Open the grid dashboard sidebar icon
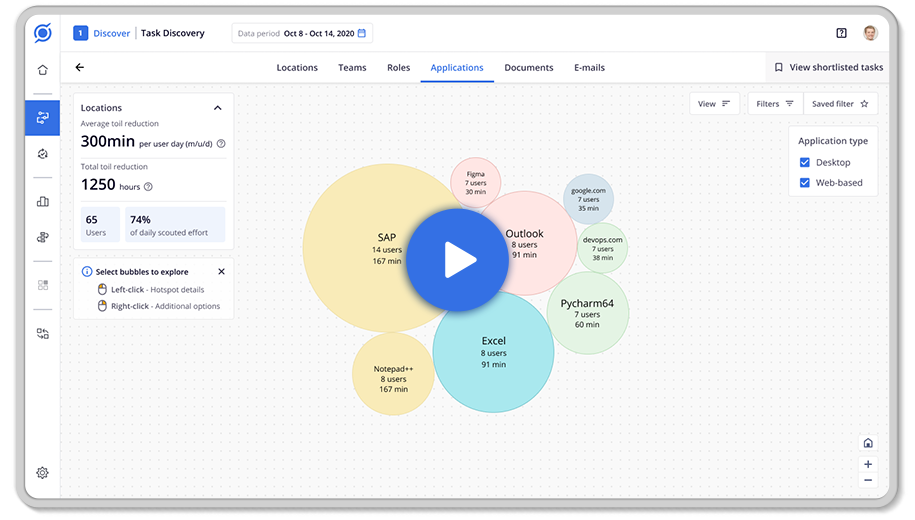 click(43, 285)
